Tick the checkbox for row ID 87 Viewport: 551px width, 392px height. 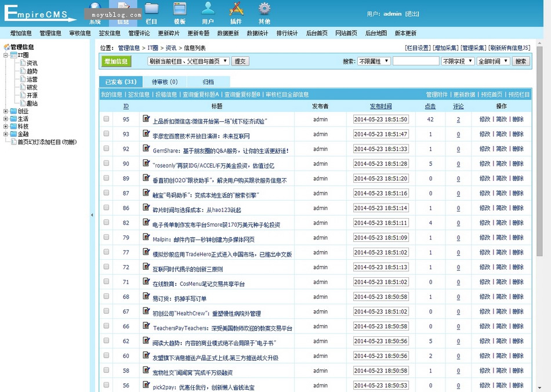pyautogui.click(x=107, y=193)
